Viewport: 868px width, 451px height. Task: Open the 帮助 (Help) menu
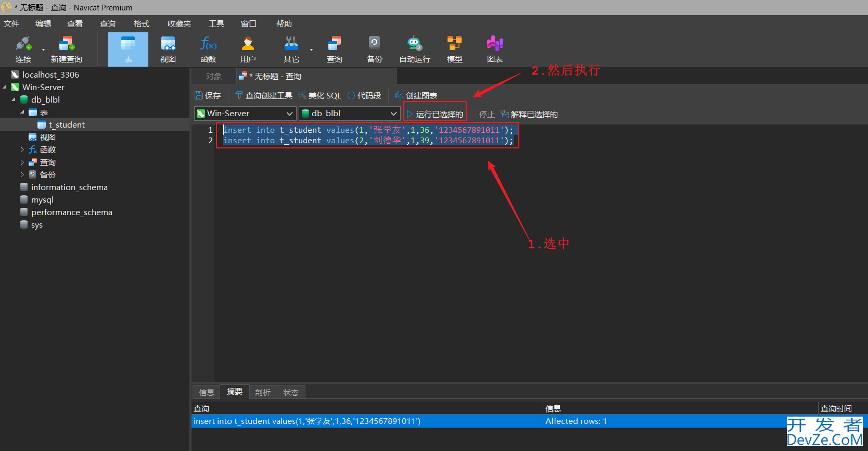(284, 23)
